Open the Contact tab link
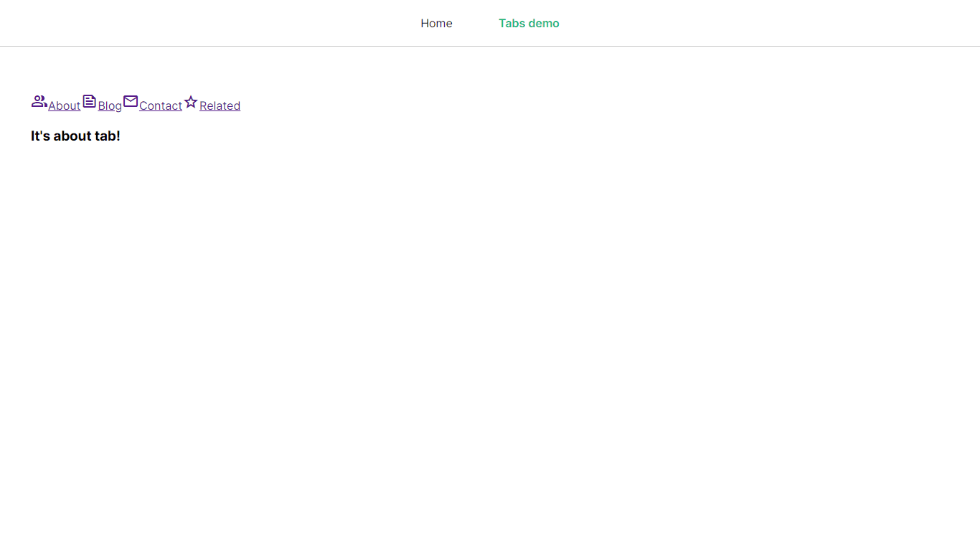This screenshot has height=551, width=980. coord(161,105)
